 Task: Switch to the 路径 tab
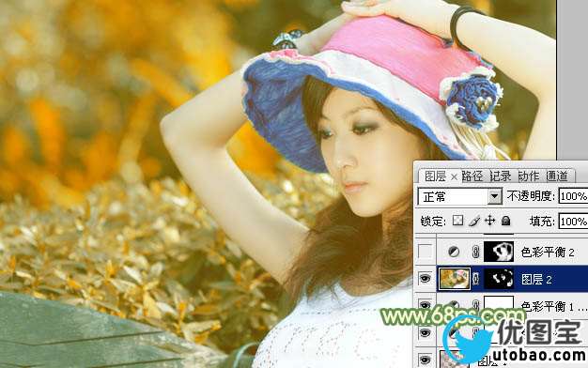(472, 176)
